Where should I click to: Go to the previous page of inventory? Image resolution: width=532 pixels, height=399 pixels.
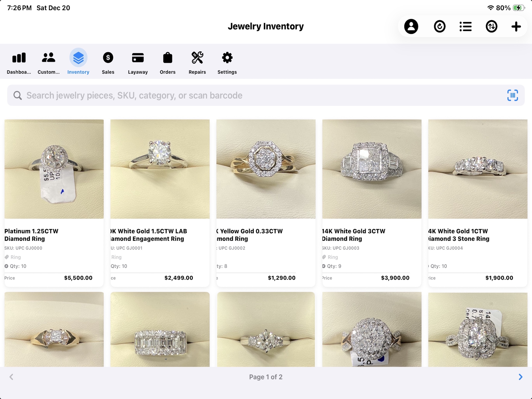[11, 377]
